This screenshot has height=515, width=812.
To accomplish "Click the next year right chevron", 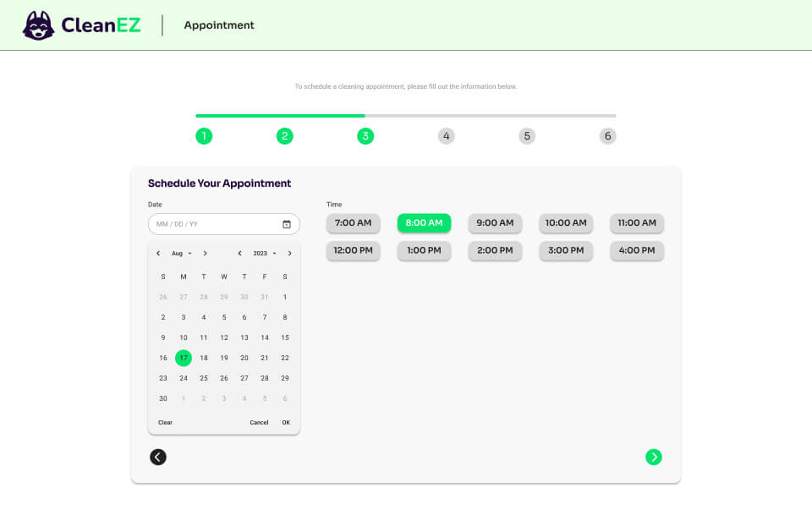I will click(289, 252).
